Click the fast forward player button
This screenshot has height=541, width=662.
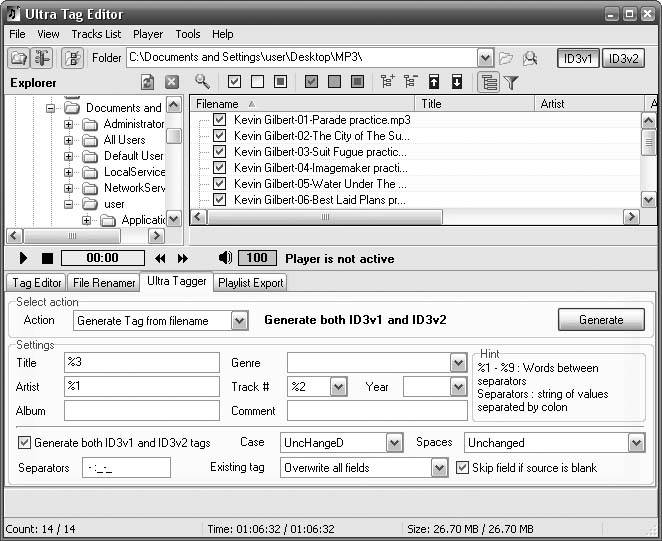[x=183, y=258]
